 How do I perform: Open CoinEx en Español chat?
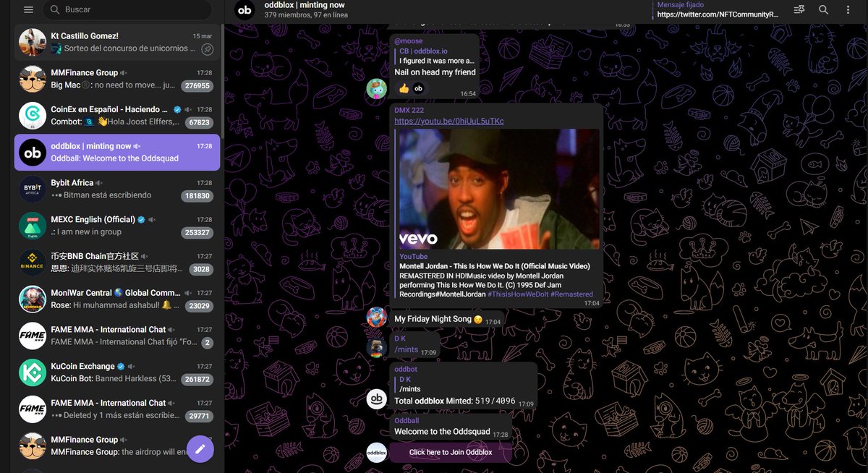tap(116, 116)
